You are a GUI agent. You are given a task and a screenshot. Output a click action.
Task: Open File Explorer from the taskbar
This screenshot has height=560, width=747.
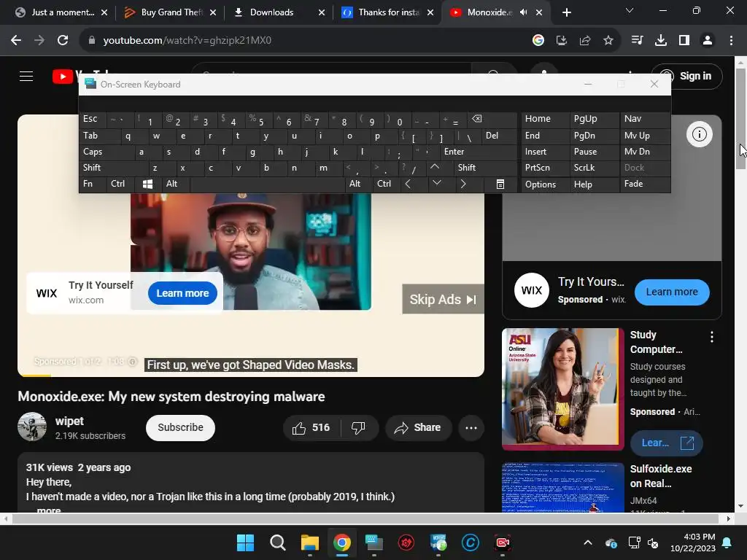coord(309,542)
